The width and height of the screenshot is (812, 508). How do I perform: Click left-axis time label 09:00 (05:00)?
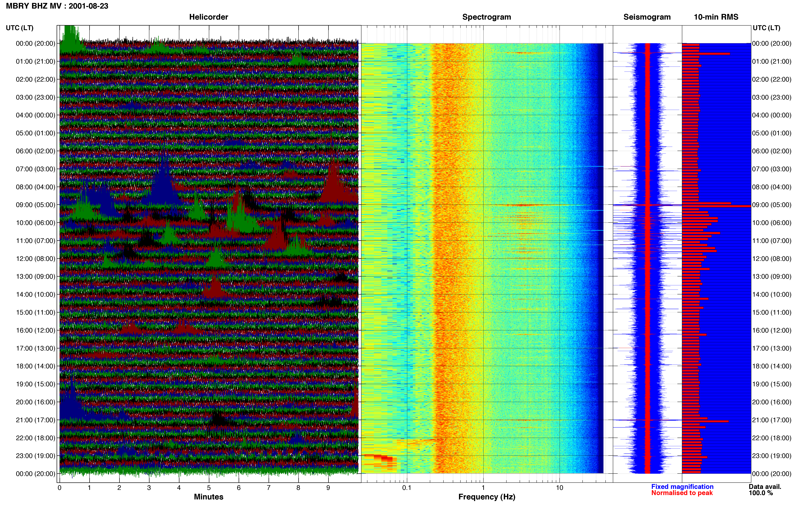[x=36, y=205]
